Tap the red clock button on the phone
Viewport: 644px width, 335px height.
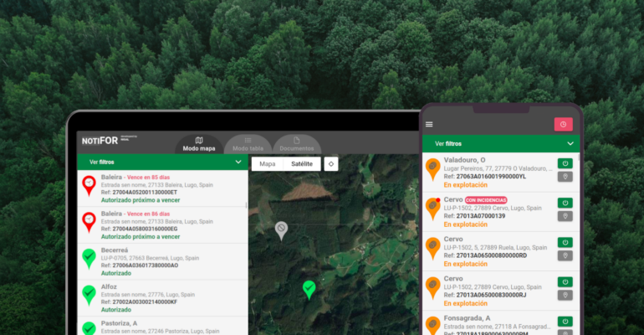563,125
